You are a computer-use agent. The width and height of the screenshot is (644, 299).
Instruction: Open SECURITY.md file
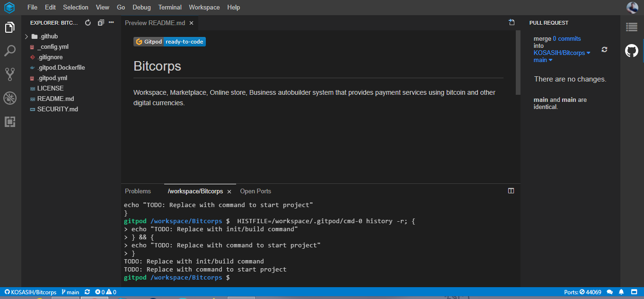pos(58,109)
